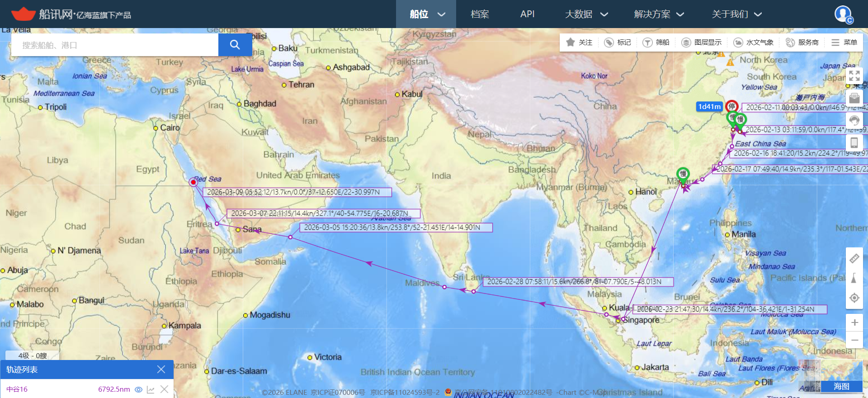Expand the 大数据 dropdown

point(586,14)
